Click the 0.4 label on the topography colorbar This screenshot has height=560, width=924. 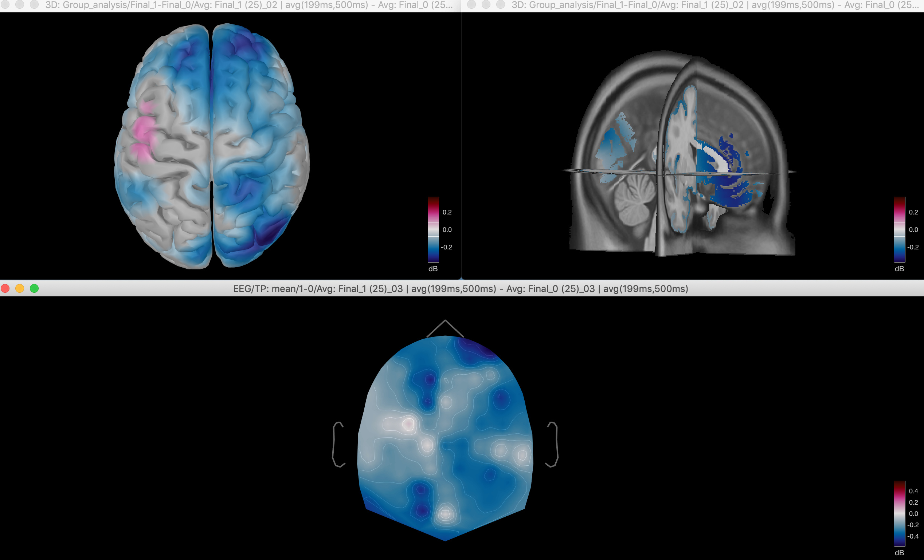point(913,491)
